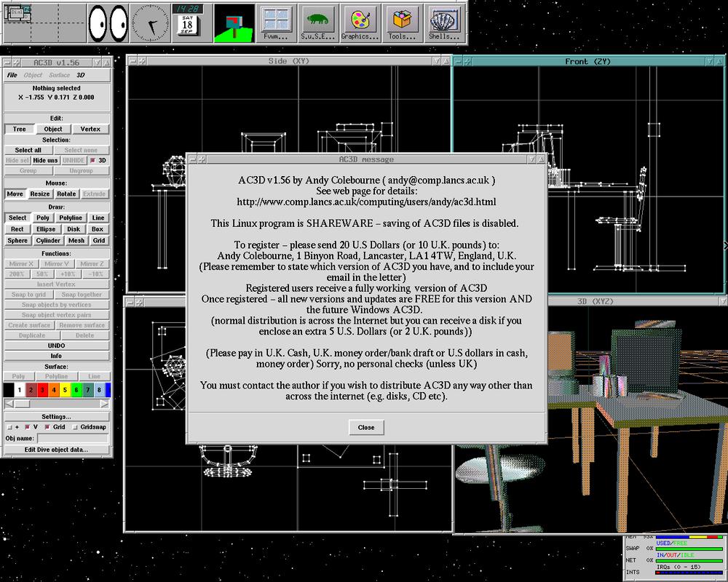This screenshot has width=728, height=582.
Task: Choose the Polyline draw tool
Action: coord(71,218)
